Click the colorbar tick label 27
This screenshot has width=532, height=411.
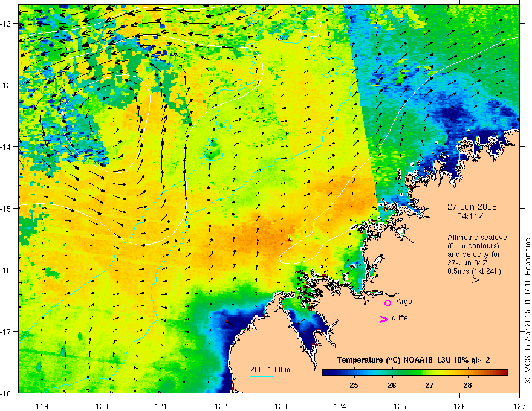(x=430, y=386)
